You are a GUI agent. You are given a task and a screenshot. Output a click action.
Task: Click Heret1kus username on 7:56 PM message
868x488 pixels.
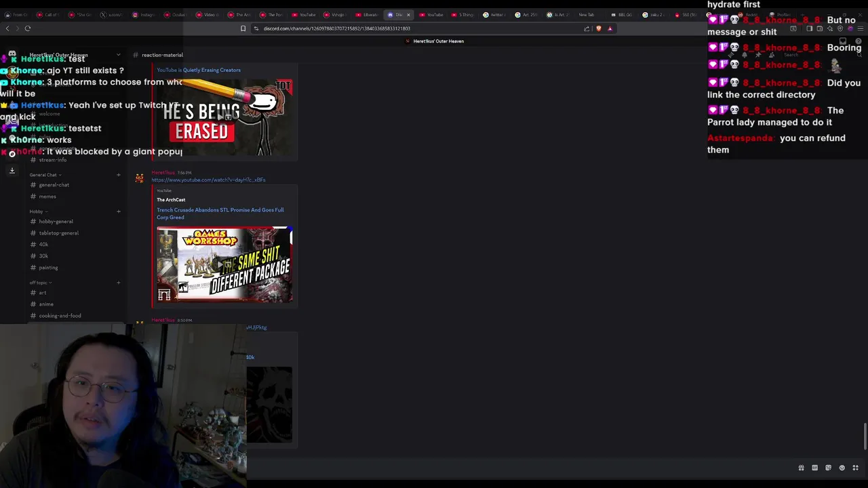point(163,173)
